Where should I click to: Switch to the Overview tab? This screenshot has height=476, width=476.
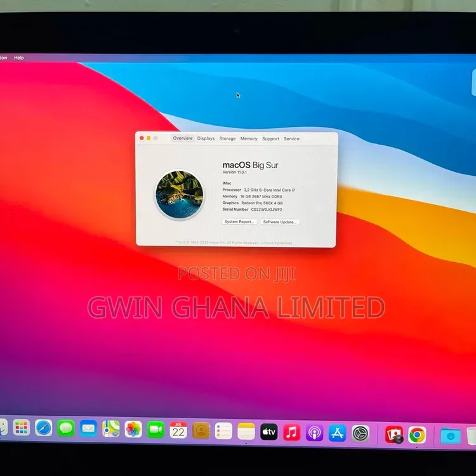pos(183,138)
